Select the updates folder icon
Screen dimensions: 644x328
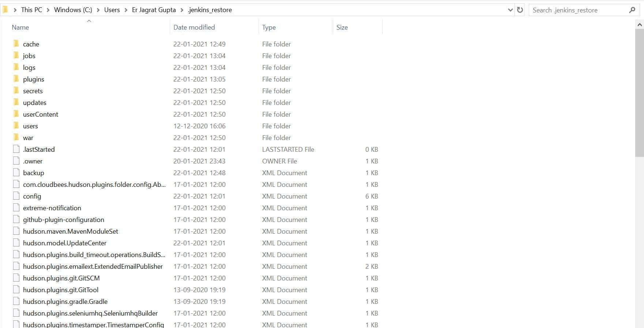pos(16,102)
